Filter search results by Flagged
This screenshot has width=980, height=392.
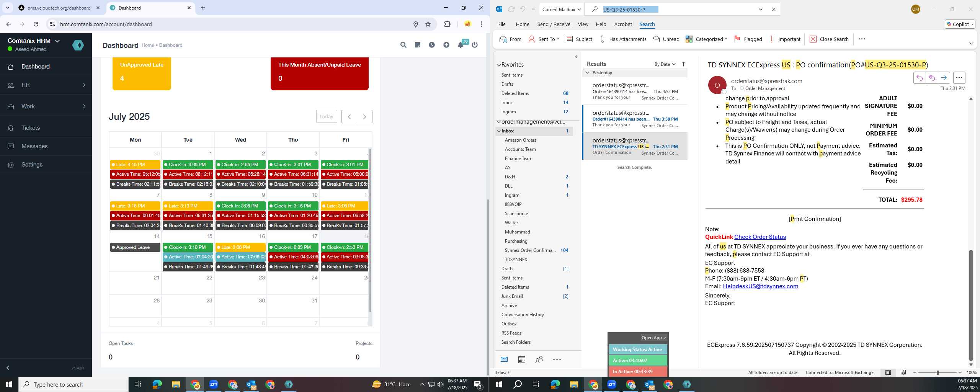pyautogui.click(x=748, y=39)
